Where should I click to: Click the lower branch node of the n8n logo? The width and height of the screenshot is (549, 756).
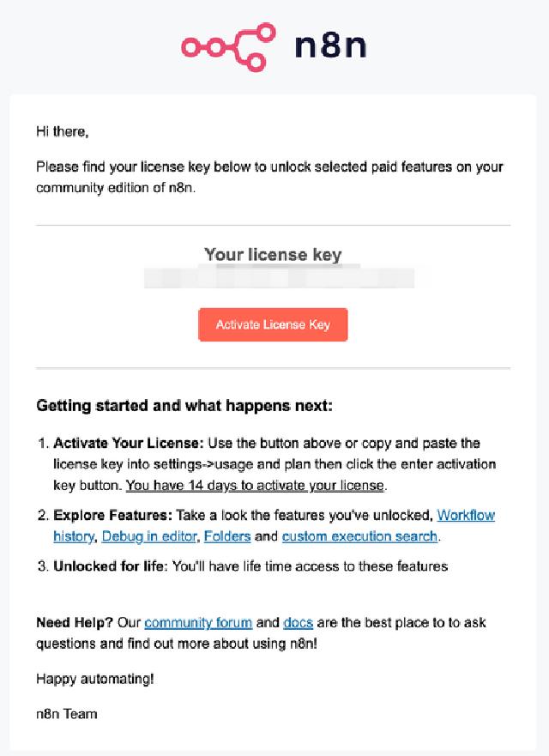point(256,61)
